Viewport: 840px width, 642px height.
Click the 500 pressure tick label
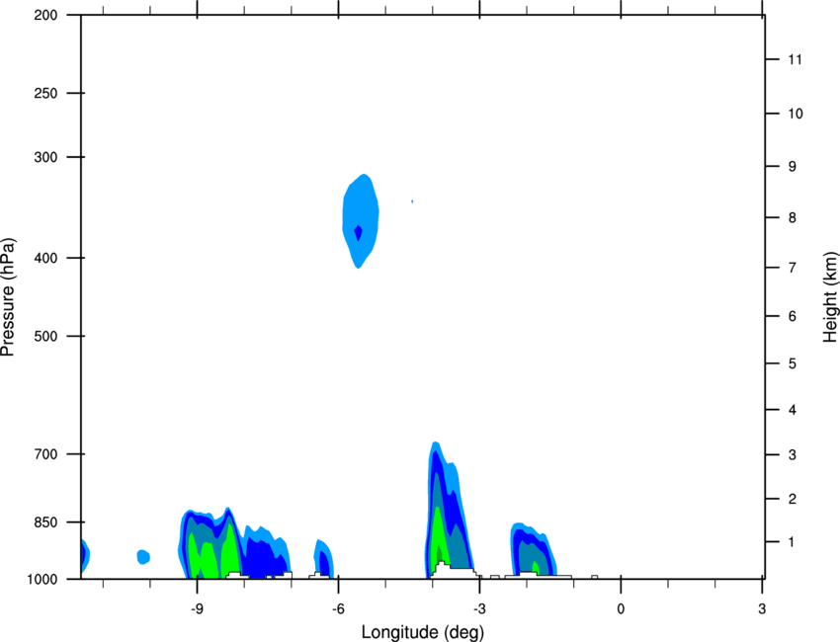point(45,336)
